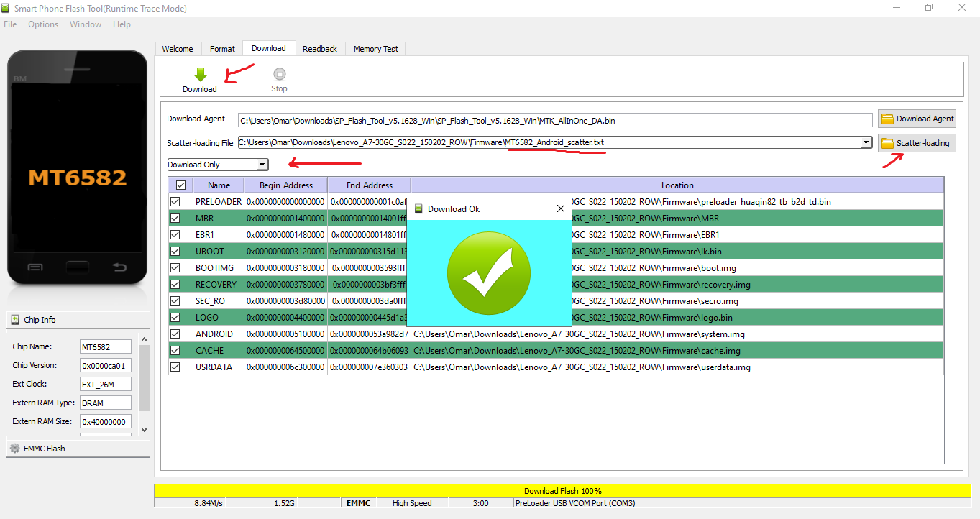Click Chip Info scrollbar down arrow
Screen dimensions: 980x519
(x=144, y=429)
